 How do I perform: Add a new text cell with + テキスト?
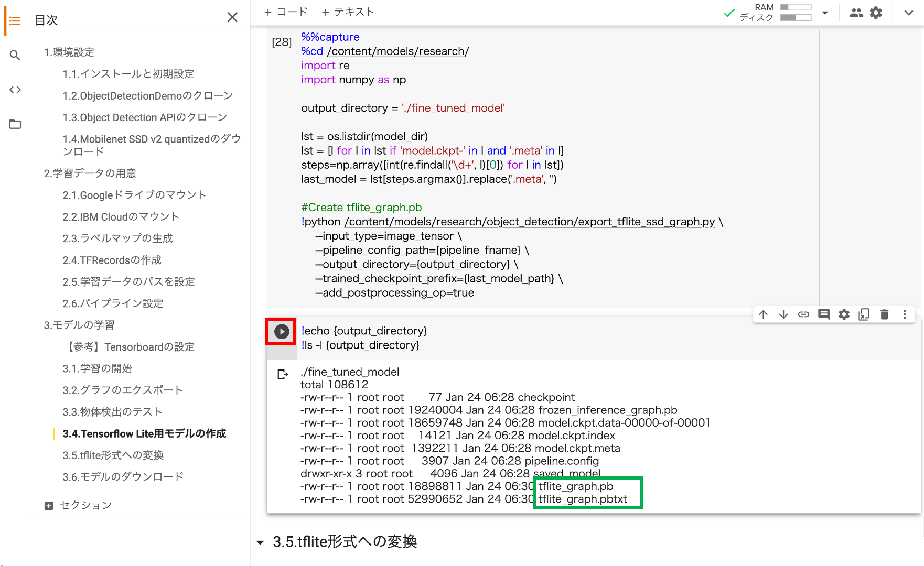point(348,12)
